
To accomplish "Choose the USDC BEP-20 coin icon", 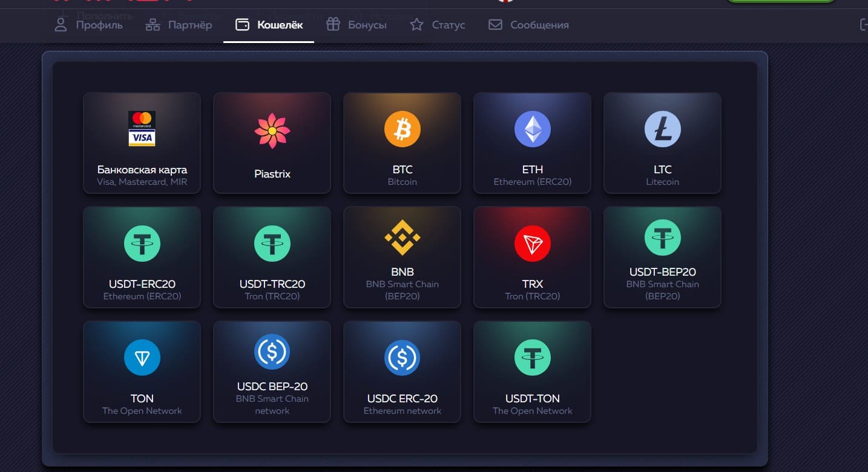I will tap(272, 351).
